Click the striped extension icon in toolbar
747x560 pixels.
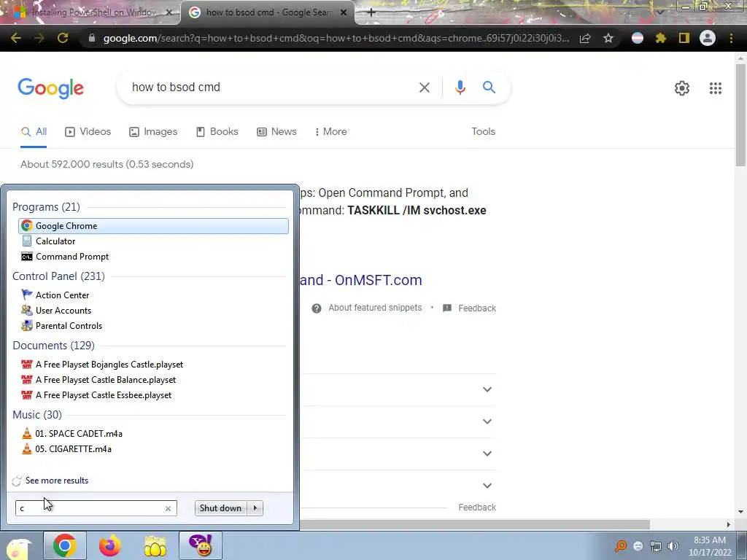pyautogui.click(x=638, y=38)
